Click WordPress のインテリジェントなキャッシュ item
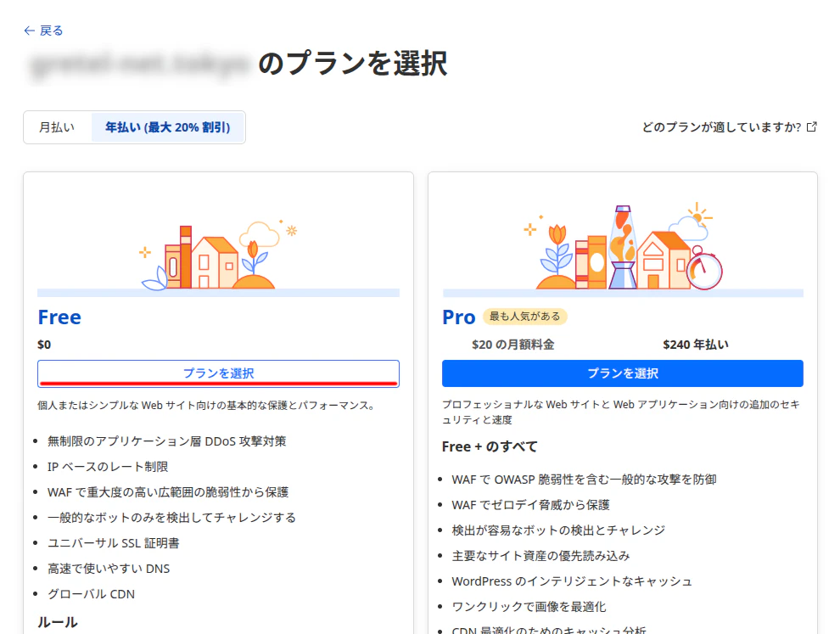Image resolution: width=840 pixels, height=634 pixels. click(572, 581)
